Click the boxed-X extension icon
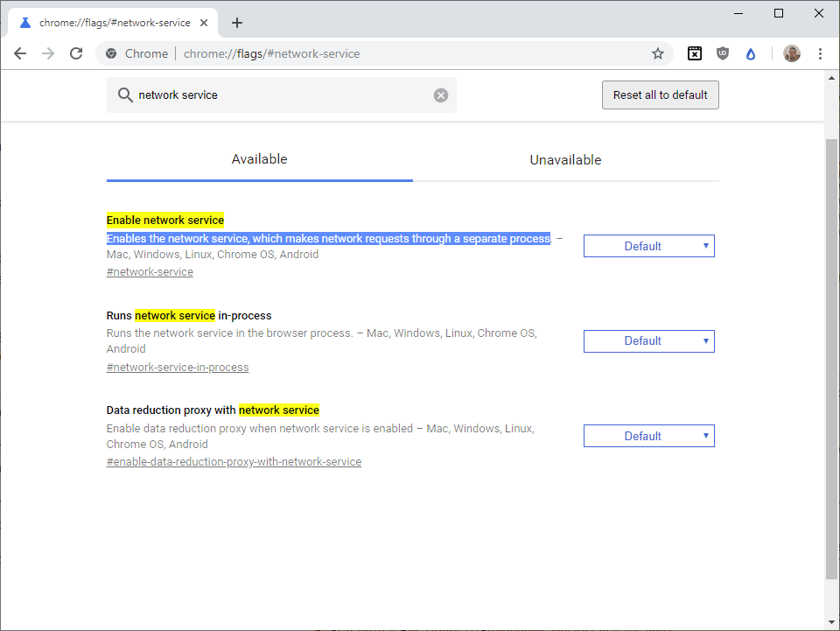840x631 pixels. click(x=694, y=53)
